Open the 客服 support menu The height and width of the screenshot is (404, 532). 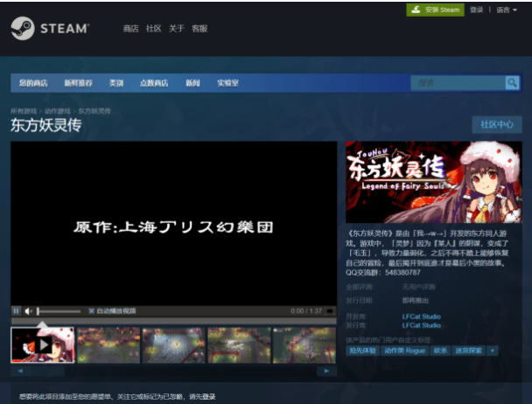pos(199,29)
